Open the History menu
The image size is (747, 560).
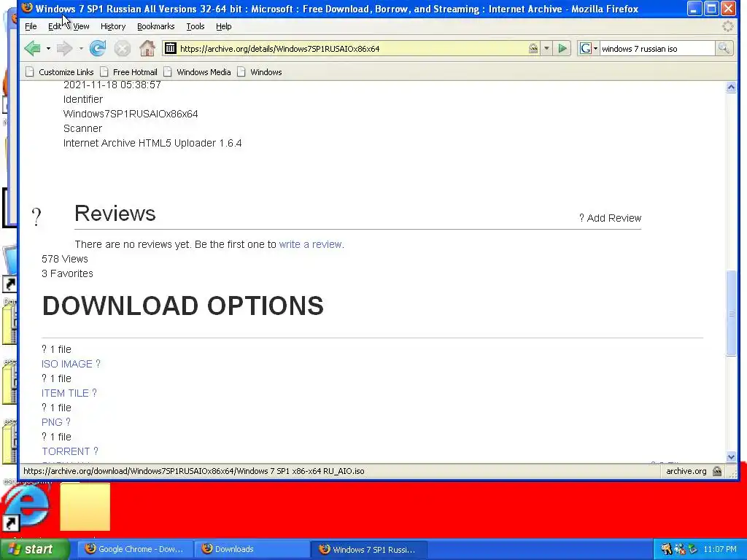pyautogui.click(x=113, y=26)
